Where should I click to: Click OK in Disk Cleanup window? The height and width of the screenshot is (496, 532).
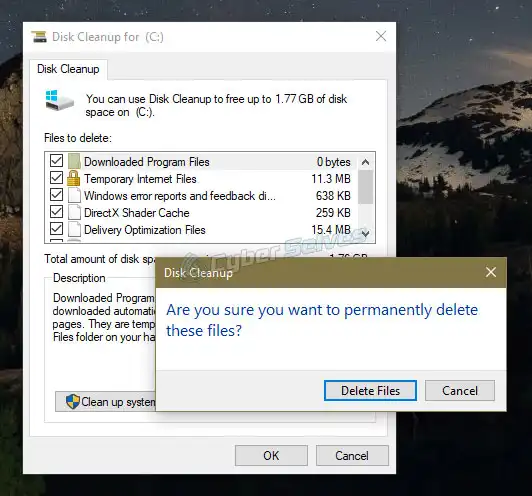(271, 455)
